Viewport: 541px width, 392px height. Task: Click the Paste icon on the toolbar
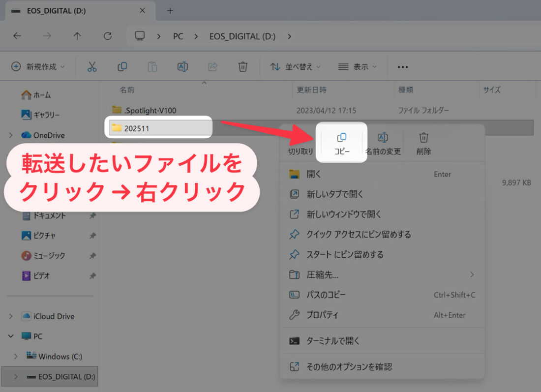point(152,66)
